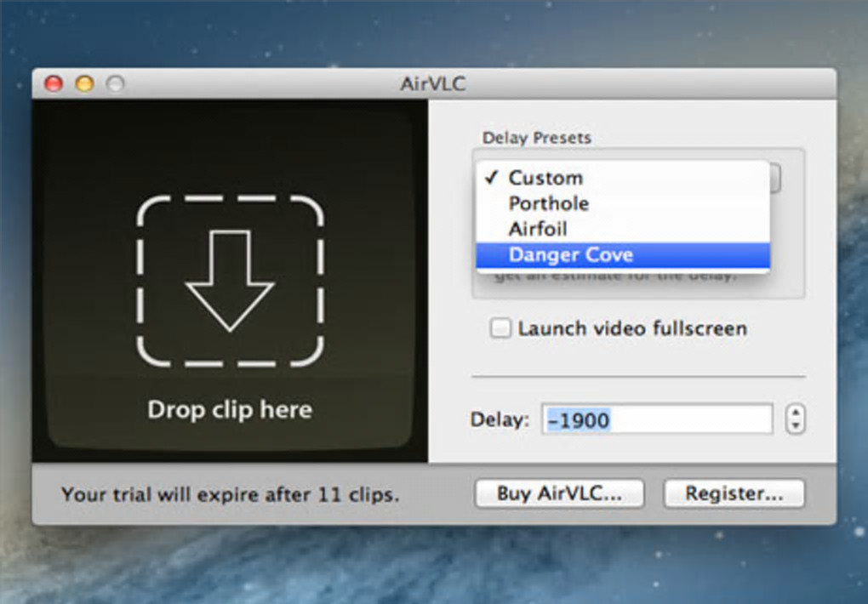Pick the Airfoil preset option

coord(623,229)
